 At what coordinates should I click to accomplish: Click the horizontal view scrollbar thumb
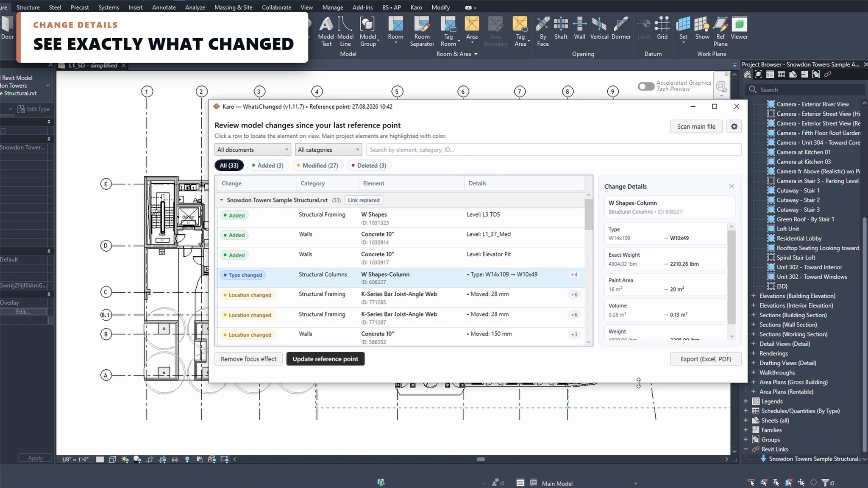(x=481, y=459)
